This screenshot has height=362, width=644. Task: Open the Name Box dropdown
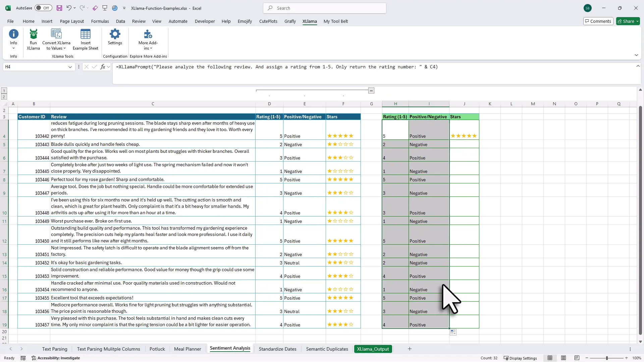click(x=70, y=67)
